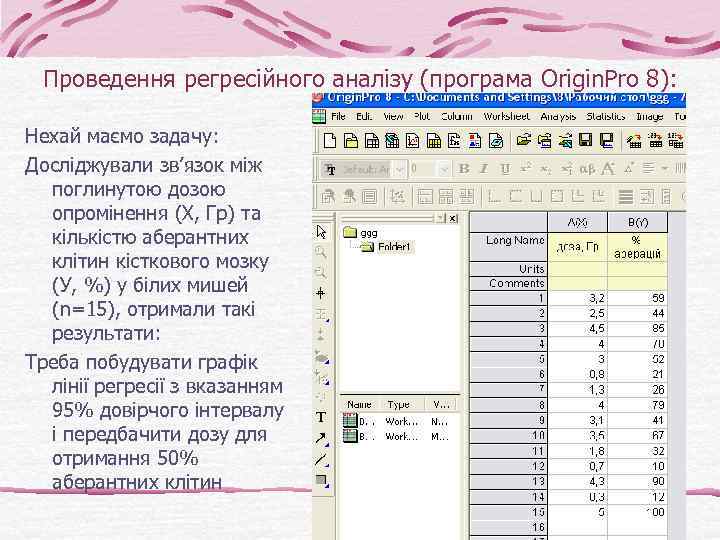Open the font name dropdown

click(400, 169)
